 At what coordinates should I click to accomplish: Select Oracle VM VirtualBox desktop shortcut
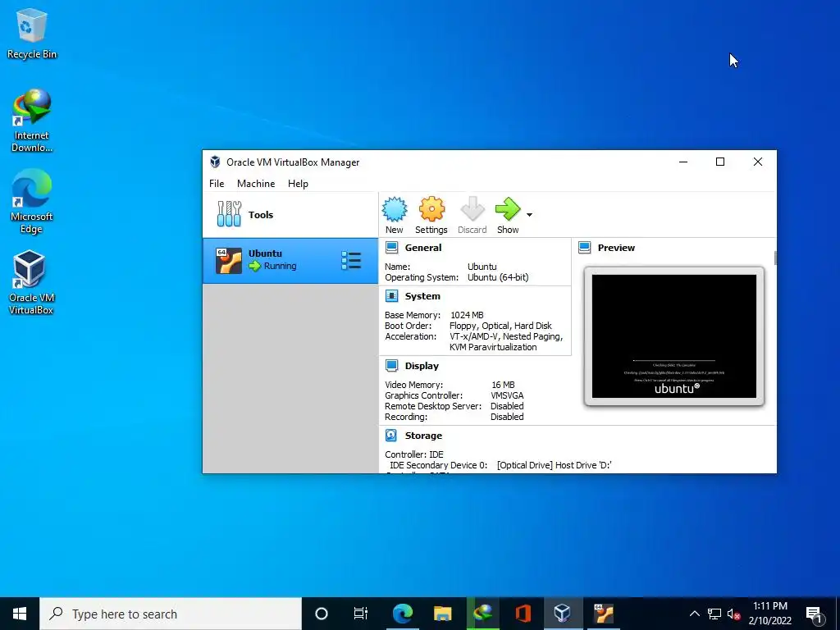tap(32, 282)
